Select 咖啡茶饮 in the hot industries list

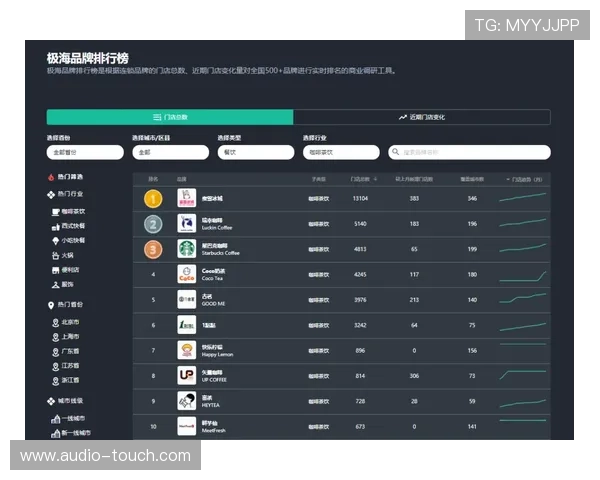[x=74, y=212]
